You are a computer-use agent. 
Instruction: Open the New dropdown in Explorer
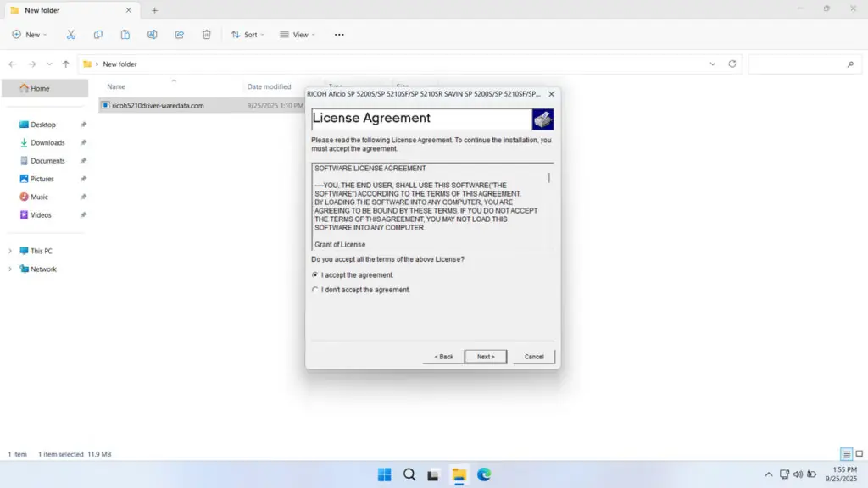point(30,34)
